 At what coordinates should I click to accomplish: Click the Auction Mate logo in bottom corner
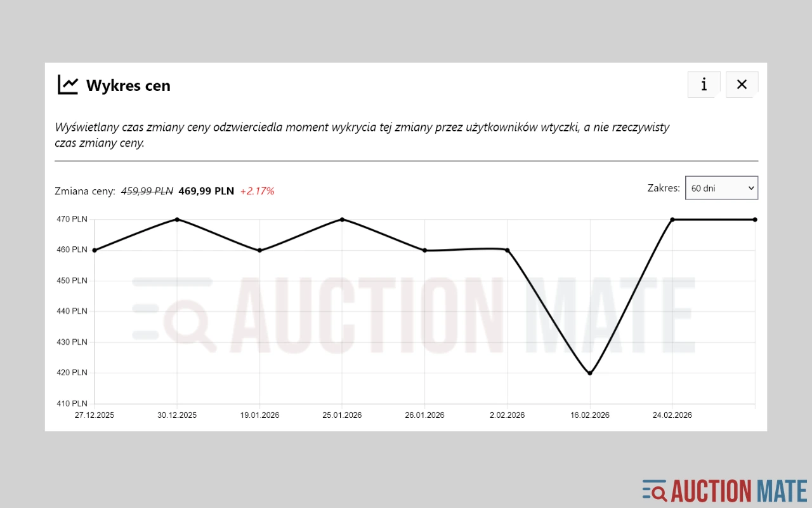(x=724, y=491)
